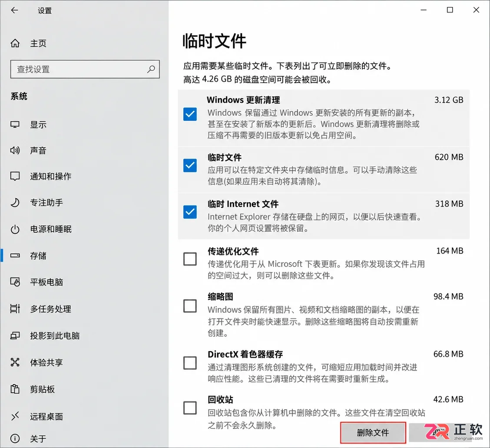Click the Display (显示) monitor icon
Image resolution: width=490 pixels, height=448 pixels.
coord(15,125)
